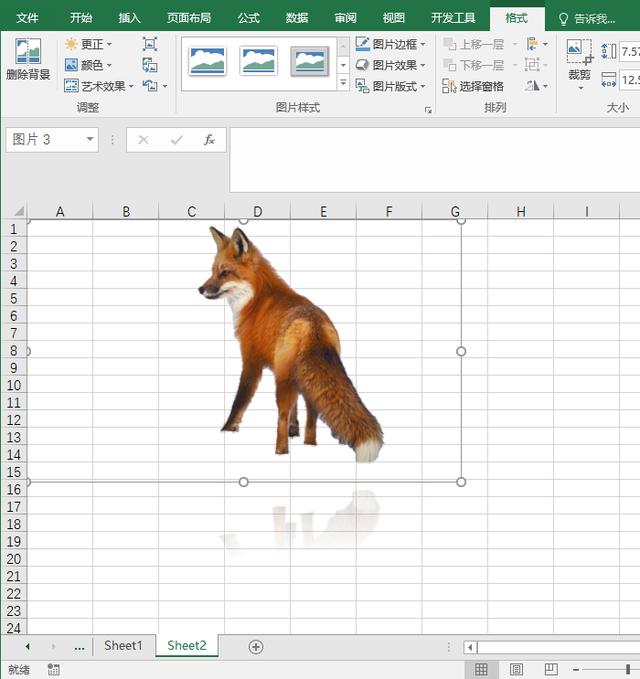Screen dimensions: 640x679
Task: Go to the next row of picture styles
Action: [343, 65]
